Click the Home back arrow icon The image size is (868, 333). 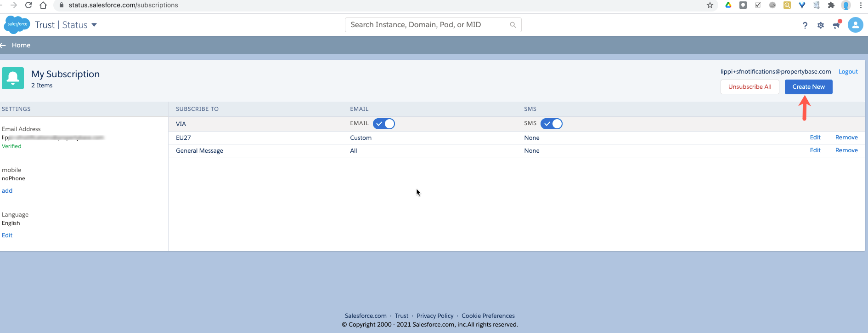[x=3, y=45]
